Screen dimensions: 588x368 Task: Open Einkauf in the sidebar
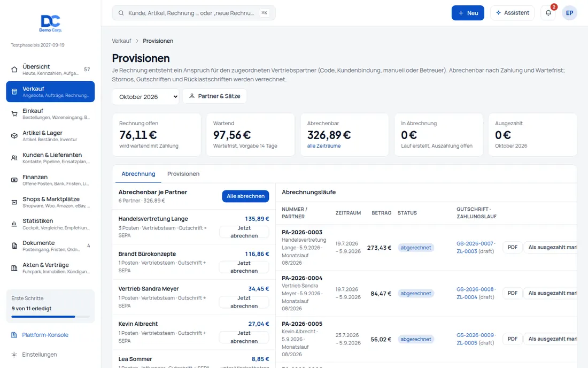tap(50, 114)
